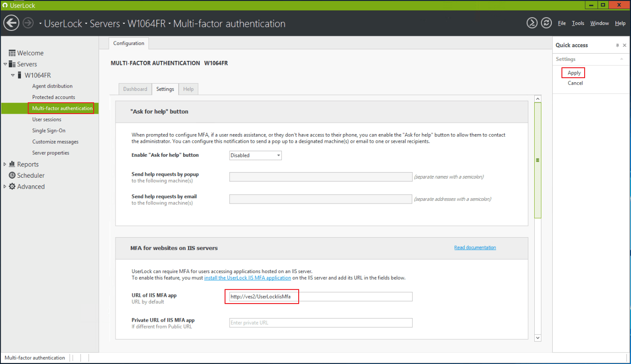Click Apply in Quick access
The height and width of the screenshot is (364, 631).
(x=574, y=73)
